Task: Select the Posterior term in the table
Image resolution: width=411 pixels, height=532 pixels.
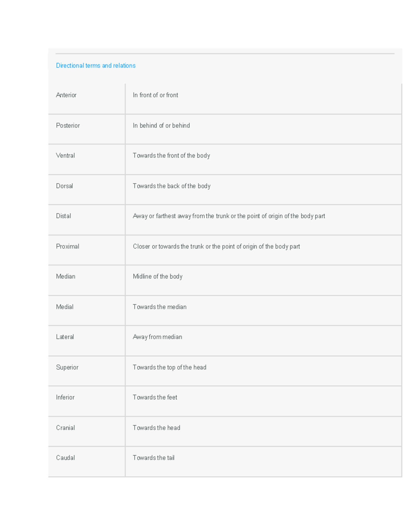Action: tap(68, 125)
